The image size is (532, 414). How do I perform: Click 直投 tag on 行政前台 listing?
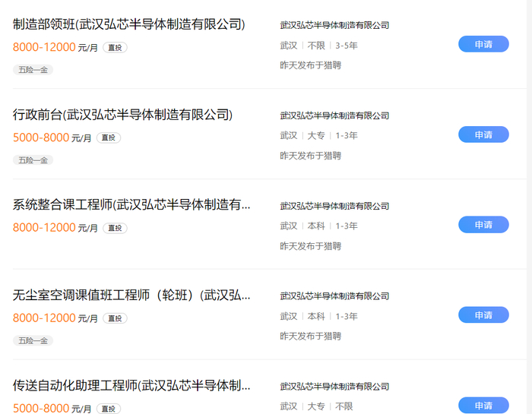click(x=109, y=137)
